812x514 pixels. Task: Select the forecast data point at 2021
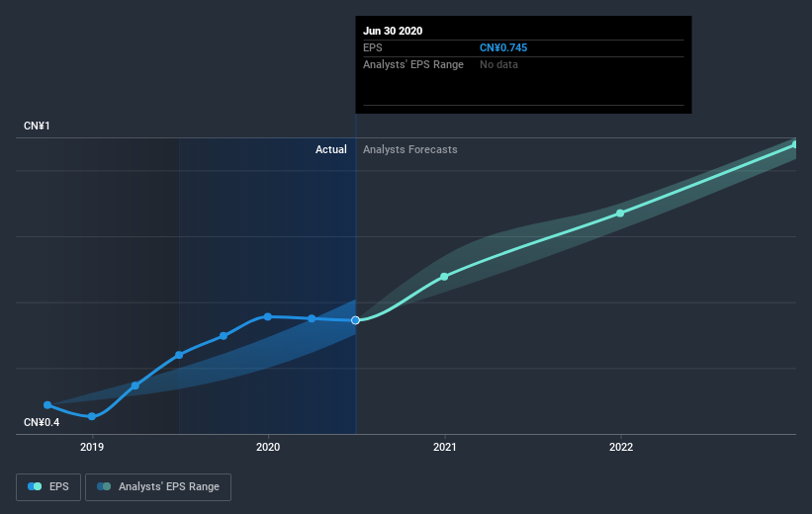pyautogui.click(x=444, y=277)
